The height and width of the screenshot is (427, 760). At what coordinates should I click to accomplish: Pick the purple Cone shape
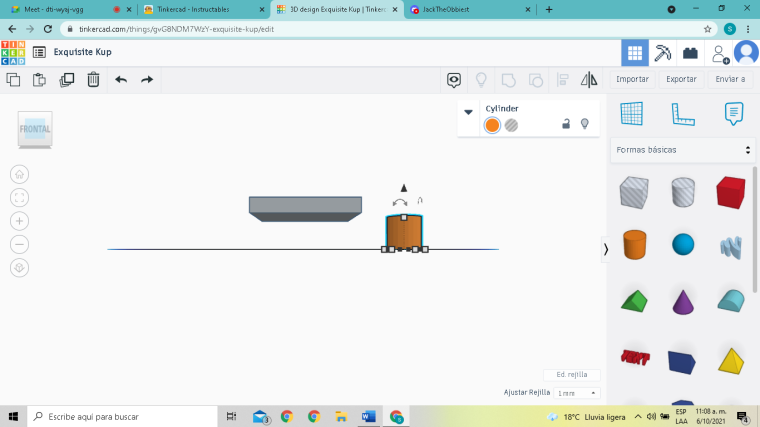pos(683,302)
